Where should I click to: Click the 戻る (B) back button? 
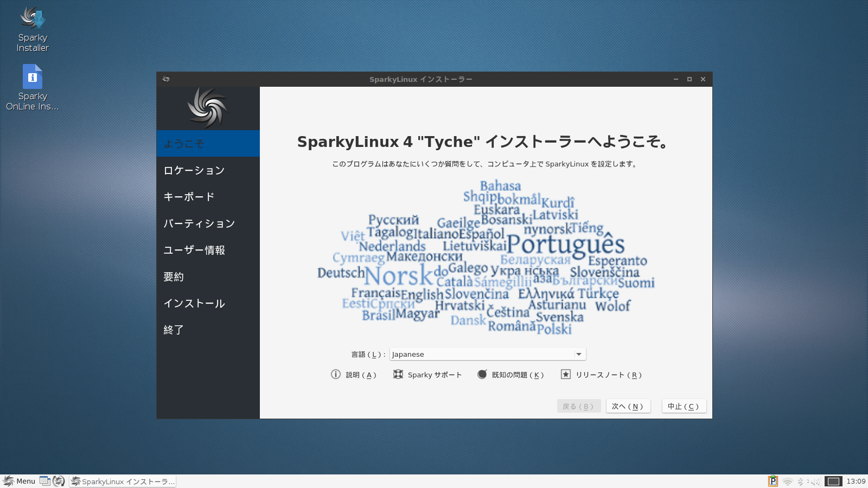coord(579,406)
